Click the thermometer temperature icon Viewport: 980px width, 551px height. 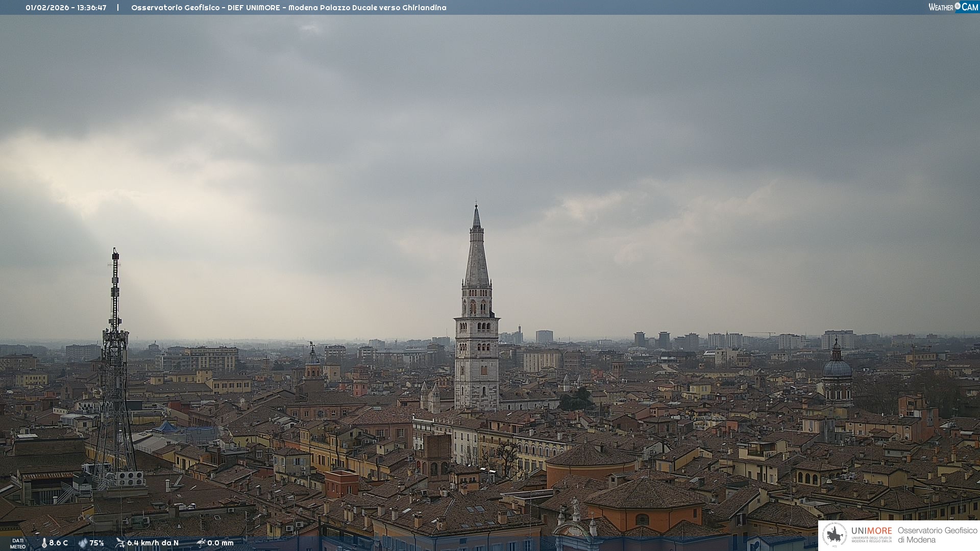click(44, 543)
